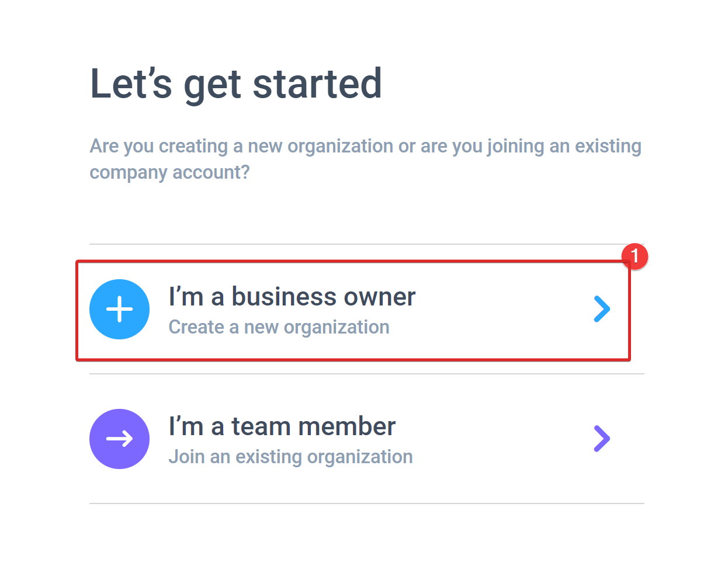Click the "company account?" text line
Image resolution: width=728 pixels, height=573 pixels.
point(169,173)
